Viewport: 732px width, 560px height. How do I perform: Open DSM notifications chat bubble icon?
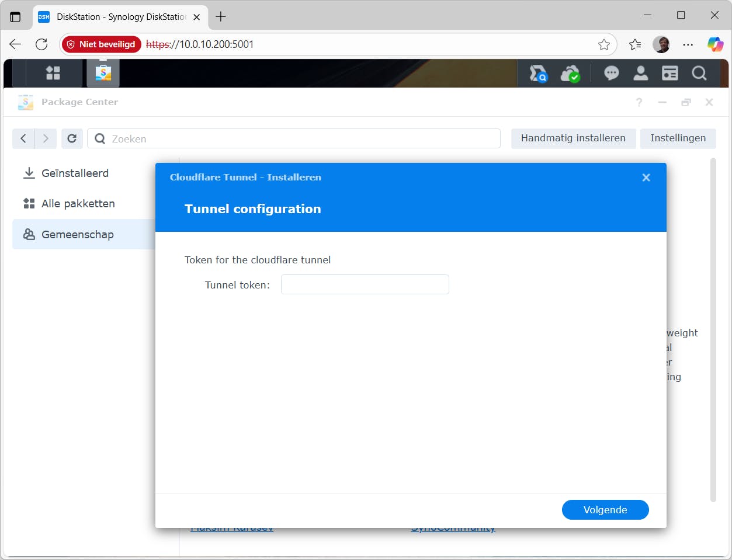click(x=612, y=73)
